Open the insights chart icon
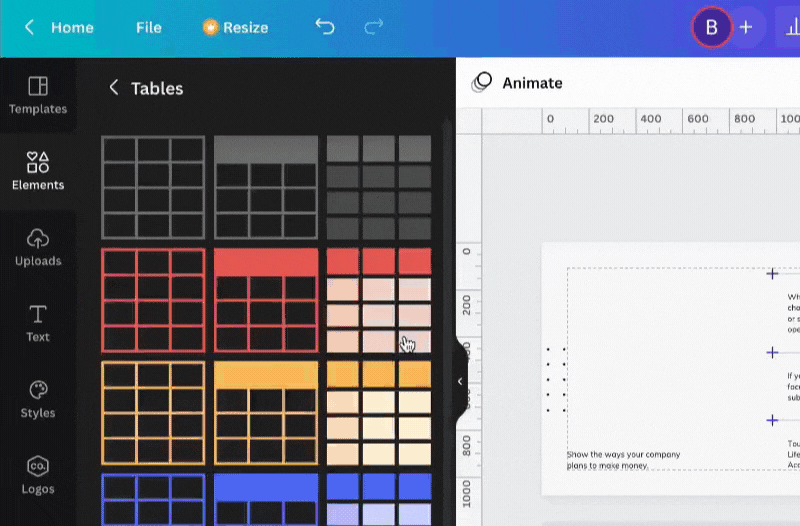 coord(784,27)
